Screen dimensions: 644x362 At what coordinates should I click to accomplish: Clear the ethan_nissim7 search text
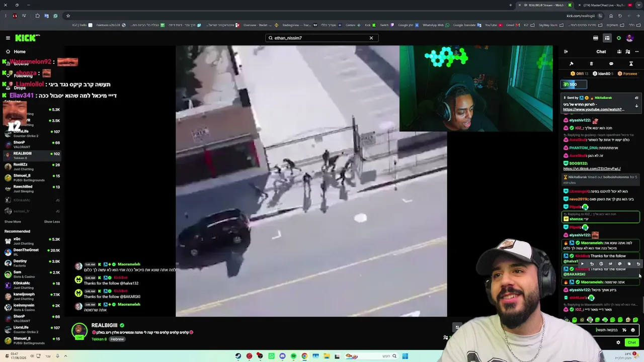371,38
